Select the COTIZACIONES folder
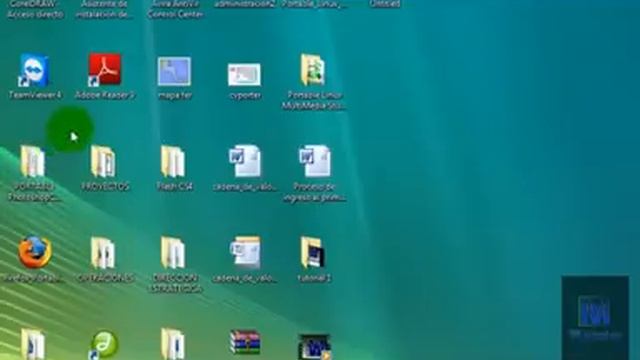This screenshot has height=360, width=640. click(x=103, y=253)
